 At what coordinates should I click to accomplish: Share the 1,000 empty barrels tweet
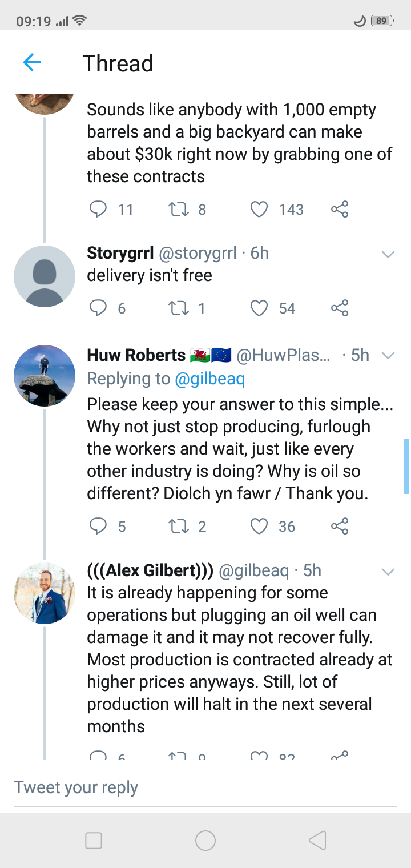tap(340, 210)
